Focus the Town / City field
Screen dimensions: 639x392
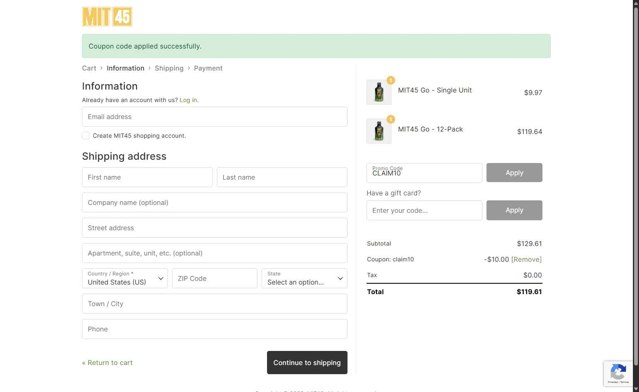coord(215,304)
